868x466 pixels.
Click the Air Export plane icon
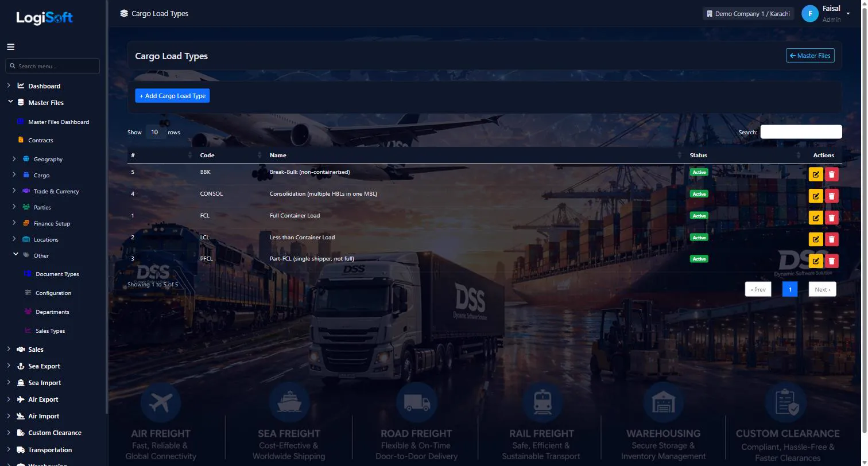21,399
